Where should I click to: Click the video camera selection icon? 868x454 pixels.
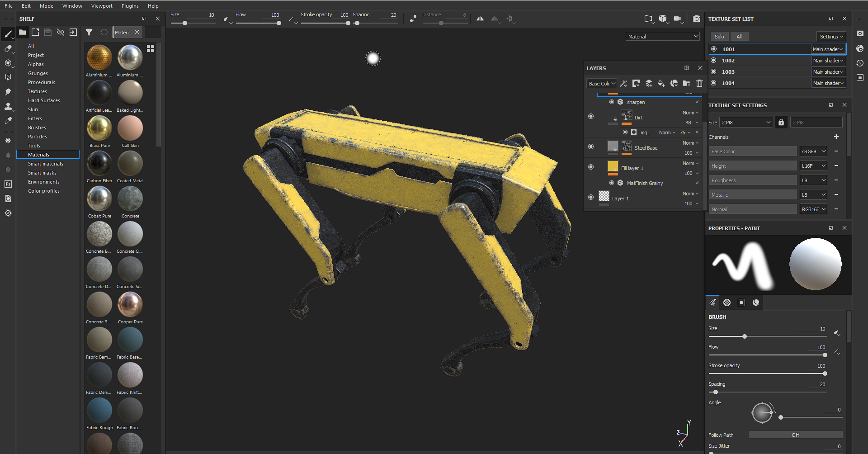click(x=677, y=19)
